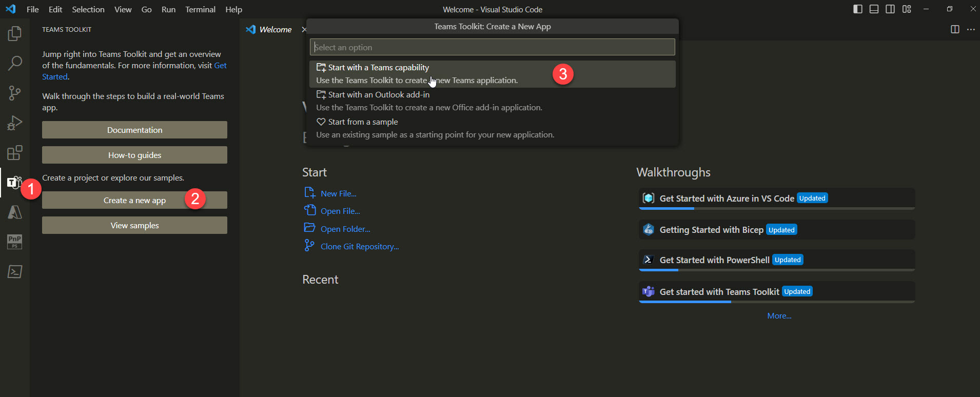Open the Source Control view icon

click(15, 93)
